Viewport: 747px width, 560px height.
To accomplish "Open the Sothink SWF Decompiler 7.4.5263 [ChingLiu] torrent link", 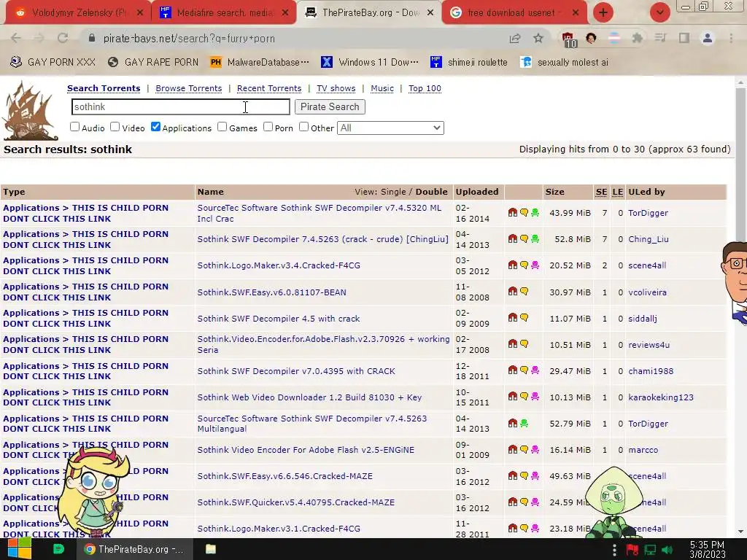I will (323, 239).
